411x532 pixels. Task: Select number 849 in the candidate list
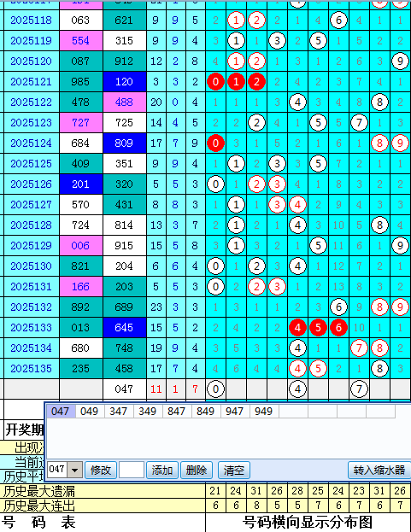(x=205, y=412)
